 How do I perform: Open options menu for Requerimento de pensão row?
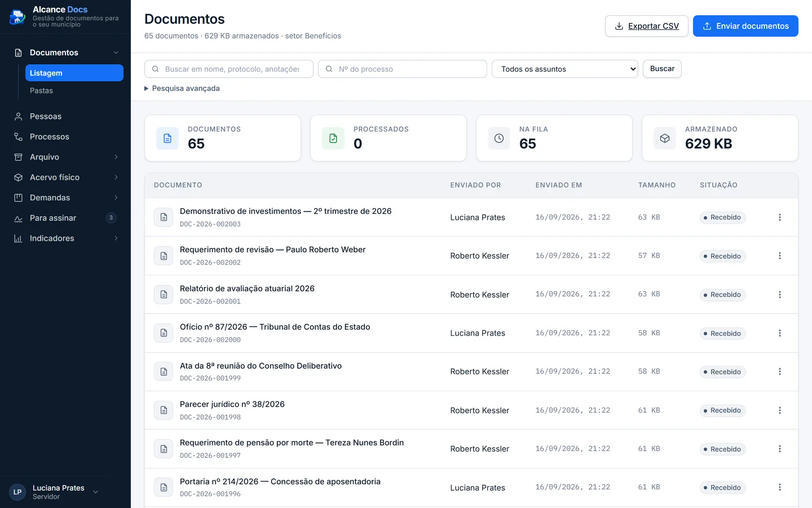coord(780,449)
